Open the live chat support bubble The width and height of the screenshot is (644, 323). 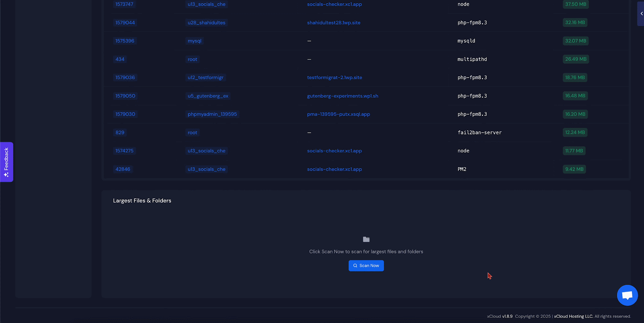(x=627, y=295)
